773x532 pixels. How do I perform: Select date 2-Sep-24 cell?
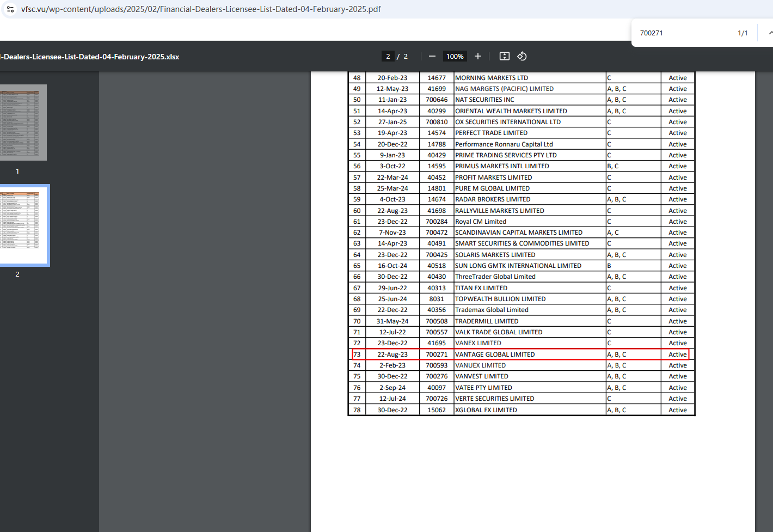pyautogui.click(x=392, y=388)
